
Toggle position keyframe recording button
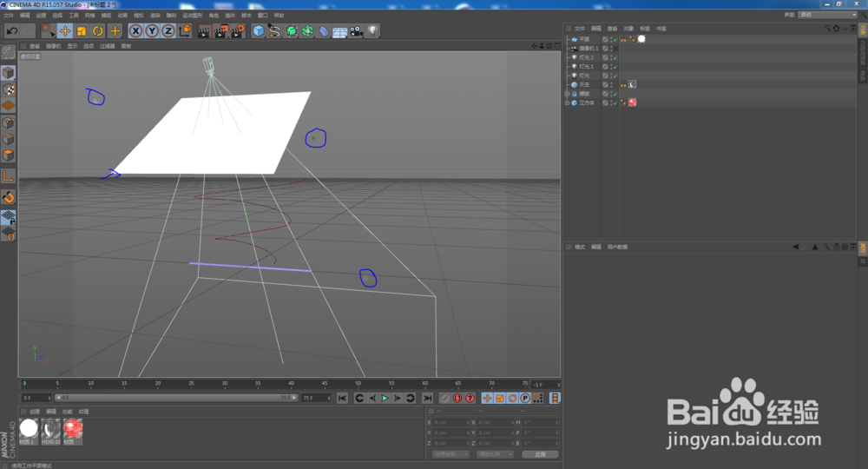[x=487, y=398]
